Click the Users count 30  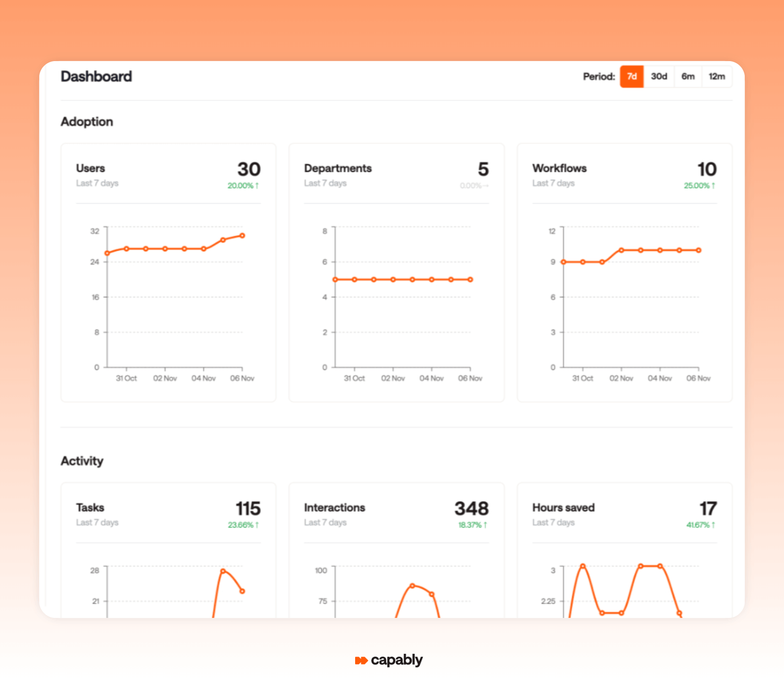coord(249,169)
